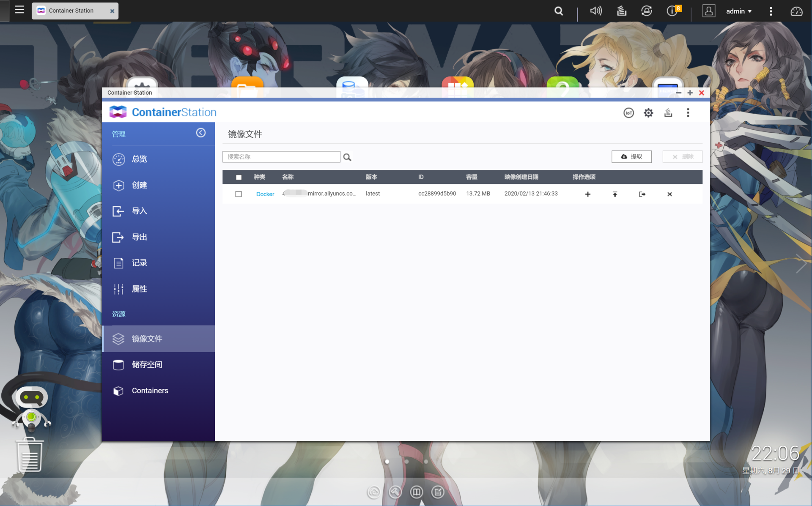Go to Containers in sidebar
The width and height of the screenshot is (812, 506).
tap(150, 391)
